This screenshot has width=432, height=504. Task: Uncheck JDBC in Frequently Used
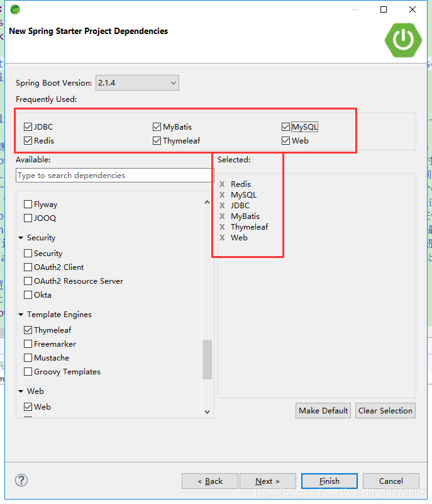tap(28, 126)
